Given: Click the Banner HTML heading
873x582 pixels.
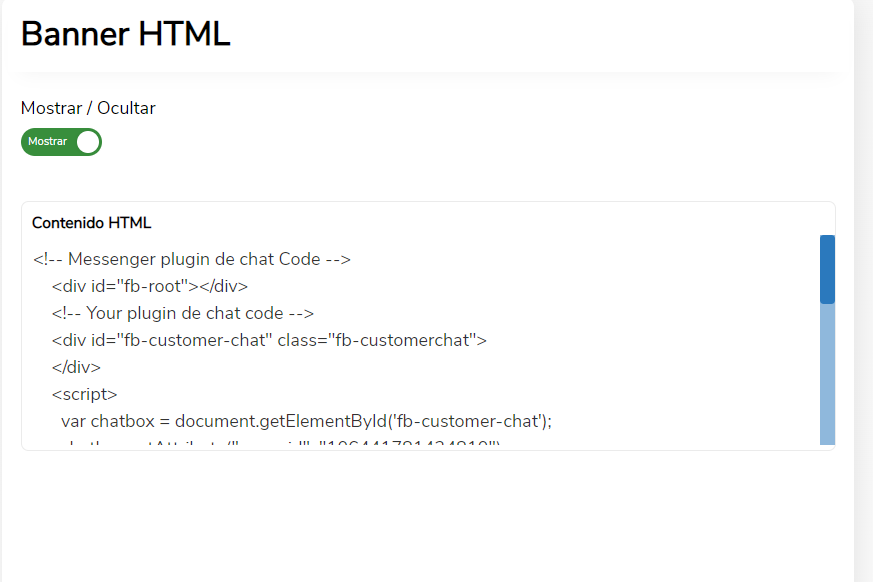Looking at the screenshot, I should tap(126, 34).
